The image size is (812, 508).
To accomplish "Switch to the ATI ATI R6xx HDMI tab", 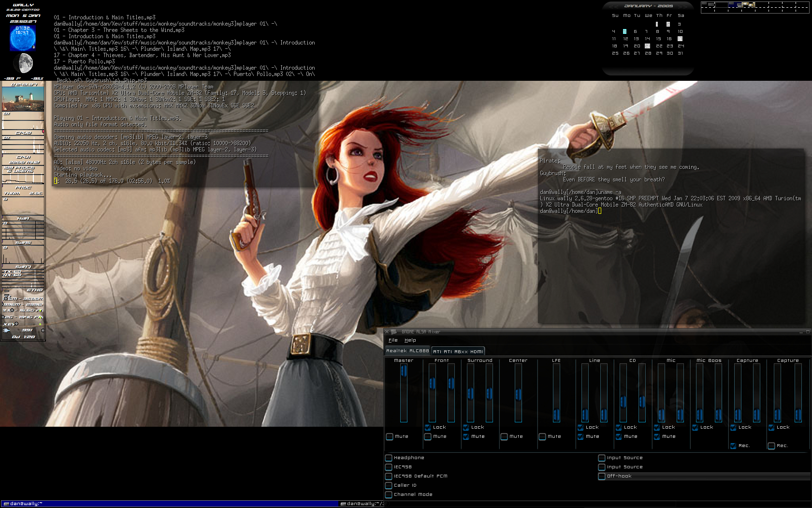I will click(458, 351).
